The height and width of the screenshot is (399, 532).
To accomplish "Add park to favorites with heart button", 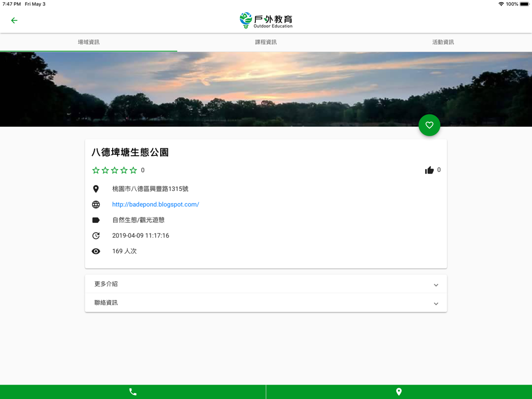I will (429, 125).
